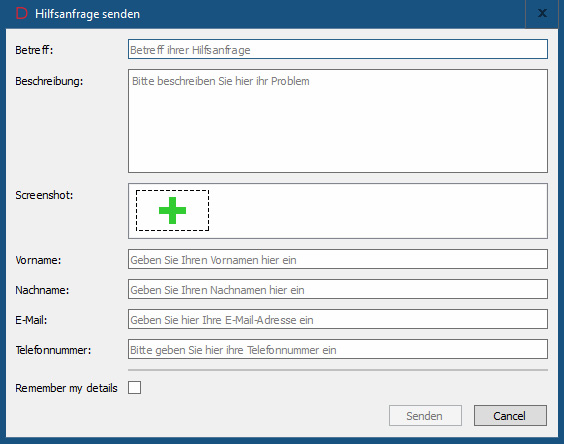
Task: Click the Senden button
Action: [425, 416]
